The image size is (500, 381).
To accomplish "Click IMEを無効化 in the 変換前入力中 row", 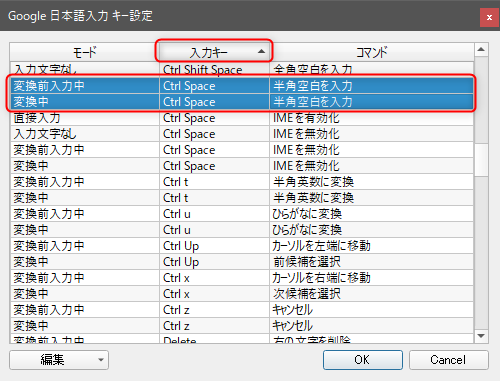I will pyautogui.click(x=371, y=150).
